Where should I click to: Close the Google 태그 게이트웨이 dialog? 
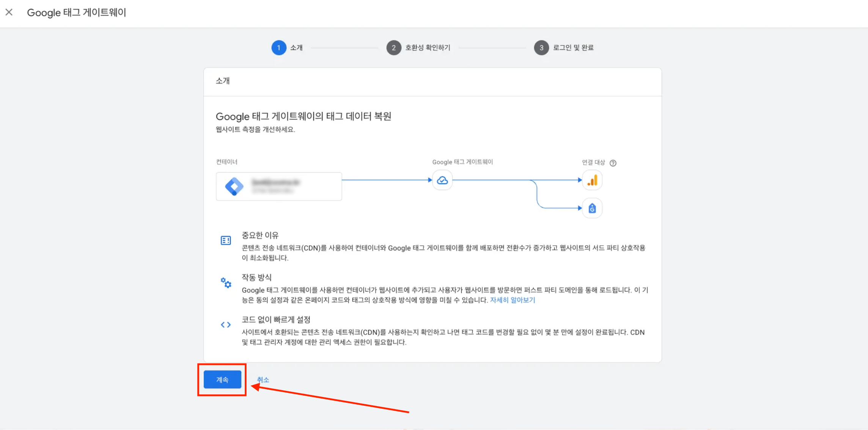click(x=9, y=12)
